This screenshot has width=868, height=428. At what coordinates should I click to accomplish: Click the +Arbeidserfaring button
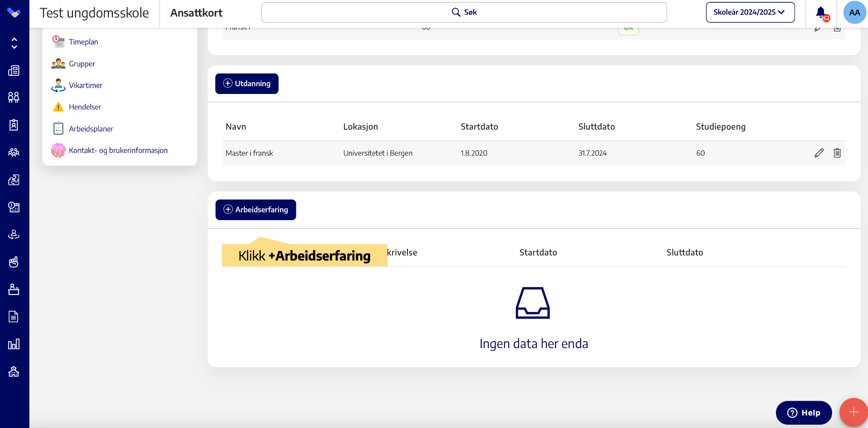pyautogui.click(x=256, y=210)
